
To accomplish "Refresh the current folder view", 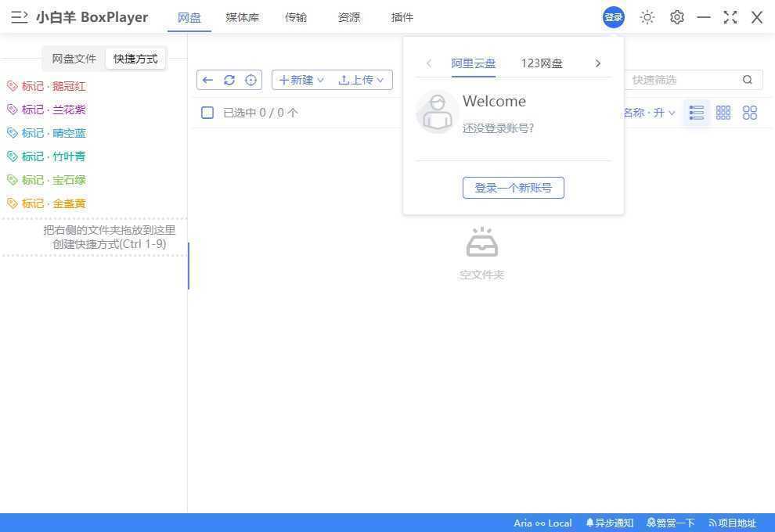I will 229,80.
